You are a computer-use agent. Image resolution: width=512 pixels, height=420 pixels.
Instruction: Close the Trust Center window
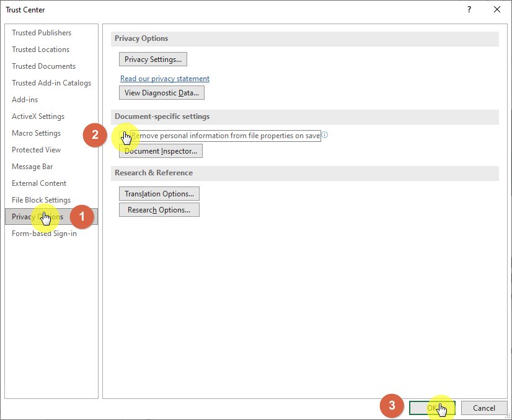(497, 9)
